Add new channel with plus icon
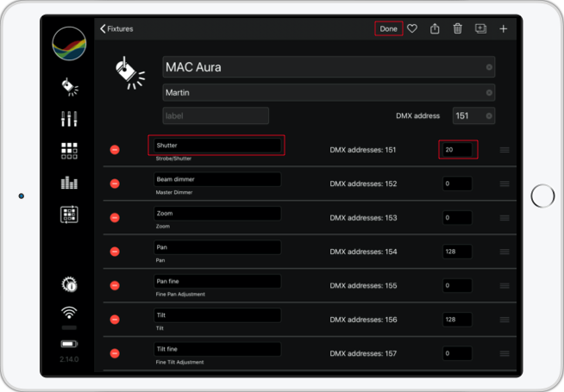Image resolution: width=564 pixels, height=392 pixels. click(504, 28)
